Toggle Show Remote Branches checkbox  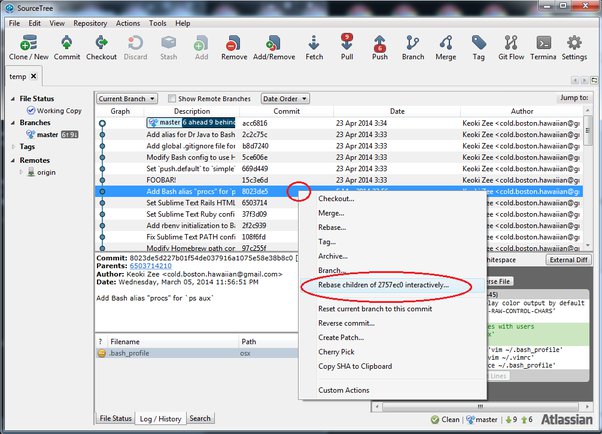(172, 99)
